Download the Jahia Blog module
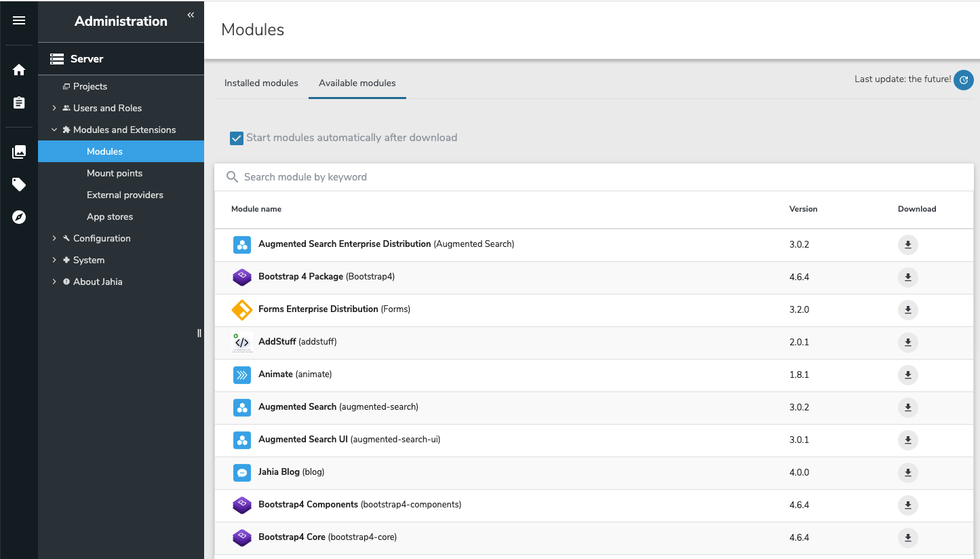The image size is (980, 559). (907, 473)
